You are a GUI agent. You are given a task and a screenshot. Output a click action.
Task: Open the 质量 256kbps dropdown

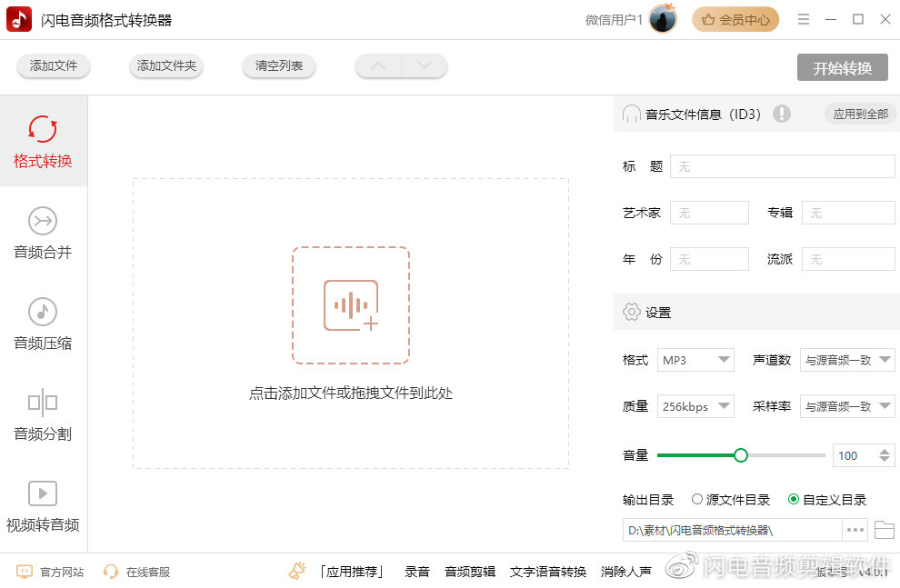pos(695,406)
